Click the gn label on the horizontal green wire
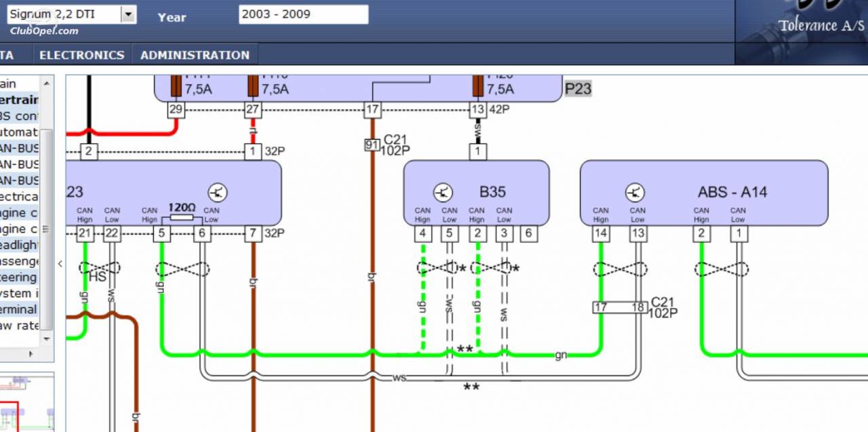868x432 pixels. (561, 355)
